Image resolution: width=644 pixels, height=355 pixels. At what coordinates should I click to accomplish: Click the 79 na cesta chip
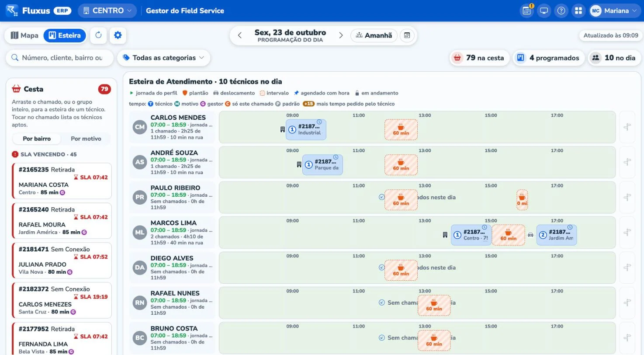[479, 58]
